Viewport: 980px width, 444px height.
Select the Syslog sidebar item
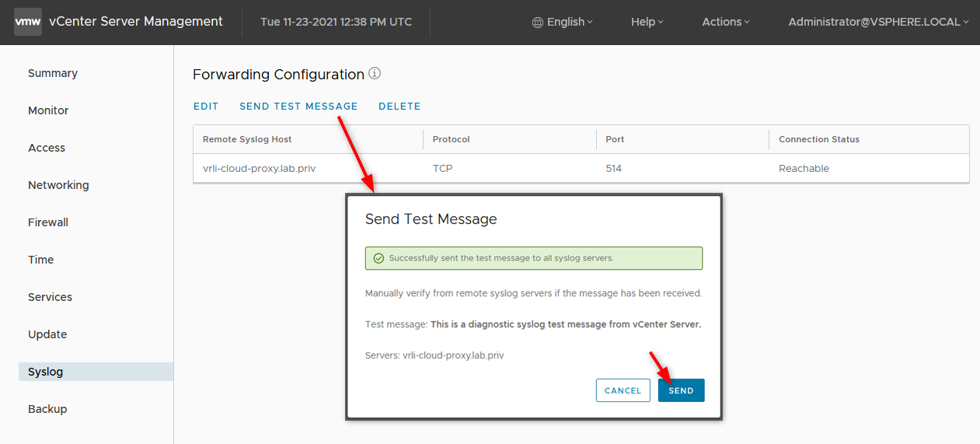pos(96,372)
